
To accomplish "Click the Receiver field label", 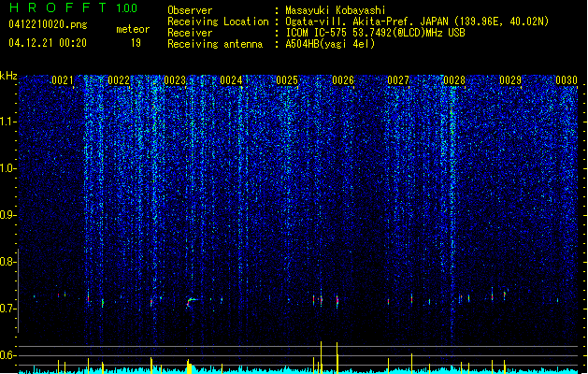I will point(190,33).
